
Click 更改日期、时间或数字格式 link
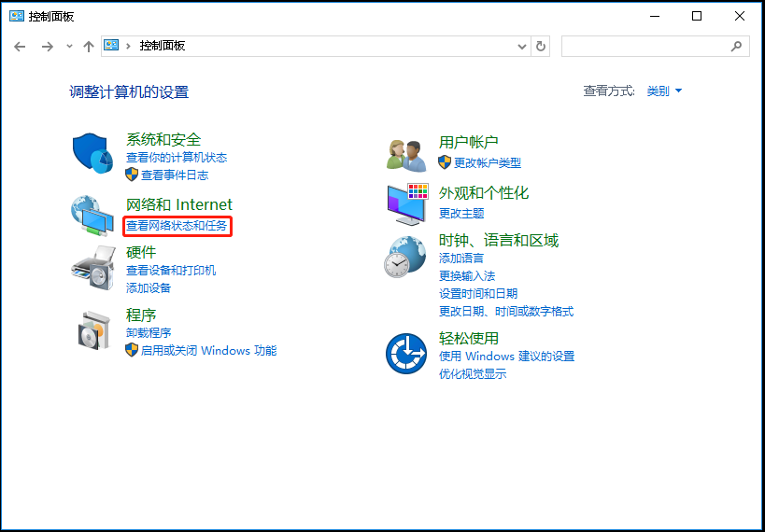(x=506, y=311)
